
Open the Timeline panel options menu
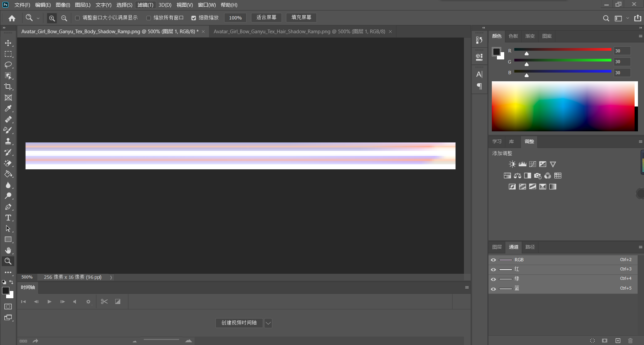pos(467,287)
